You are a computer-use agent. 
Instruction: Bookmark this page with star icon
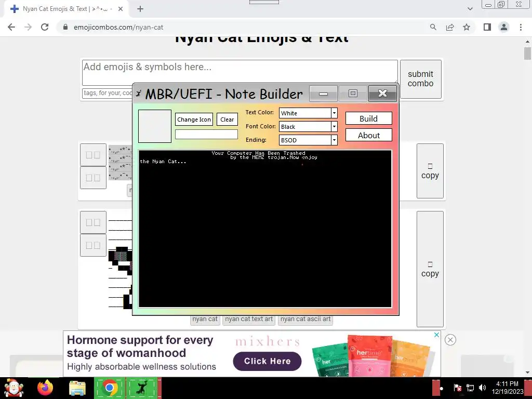click(x=467, y=27)
